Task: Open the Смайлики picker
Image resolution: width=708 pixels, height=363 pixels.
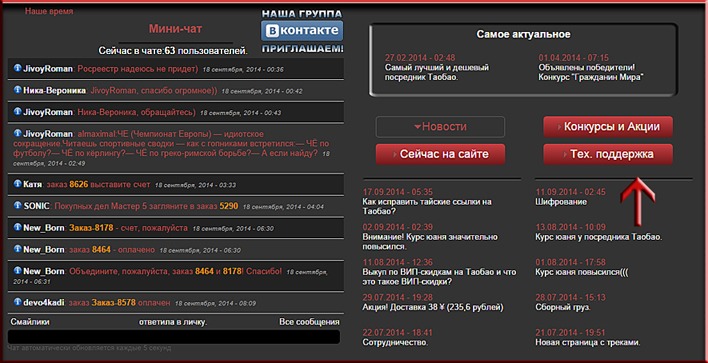Action: tap(30, 322)
